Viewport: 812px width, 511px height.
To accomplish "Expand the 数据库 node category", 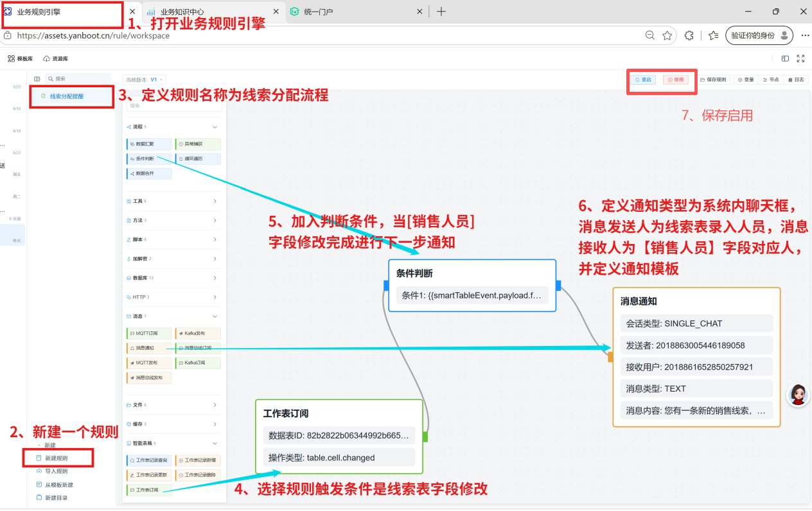I will point(173,278).
